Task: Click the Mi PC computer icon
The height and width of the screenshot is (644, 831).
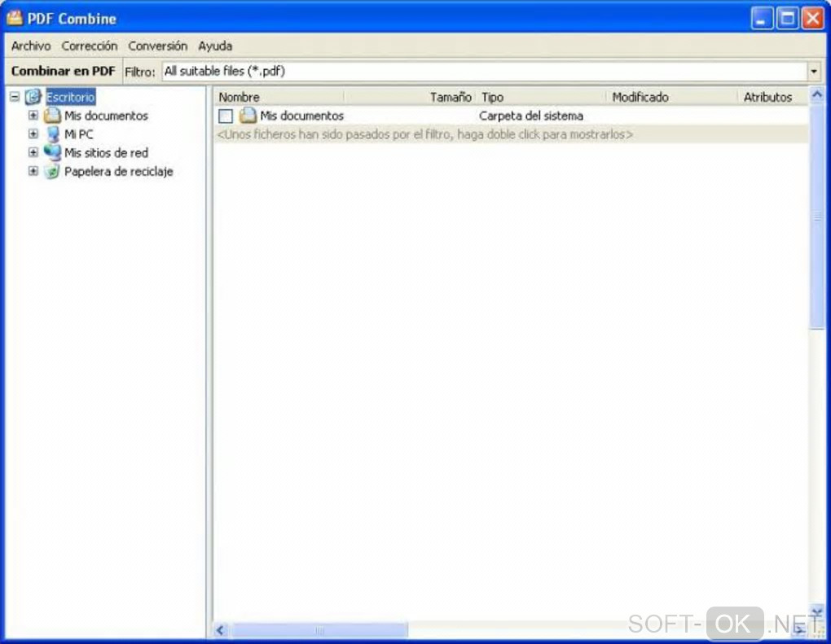Action: [52, 134]
